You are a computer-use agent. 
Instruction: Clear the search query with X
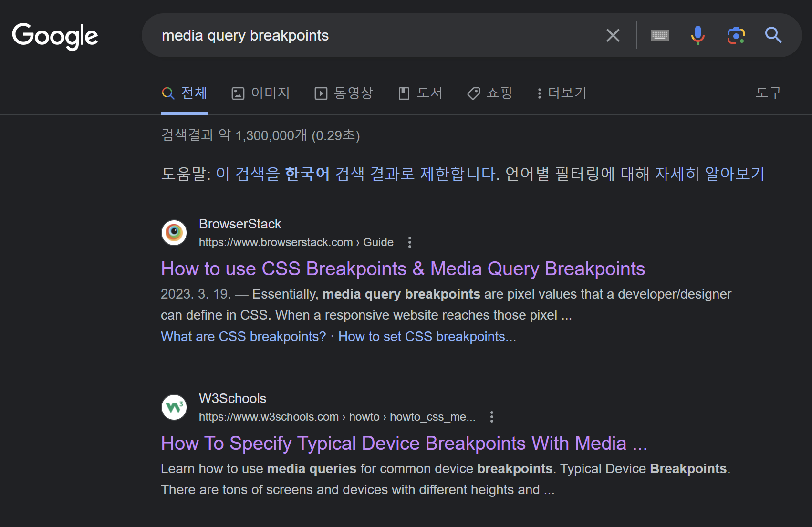point(613,35)
